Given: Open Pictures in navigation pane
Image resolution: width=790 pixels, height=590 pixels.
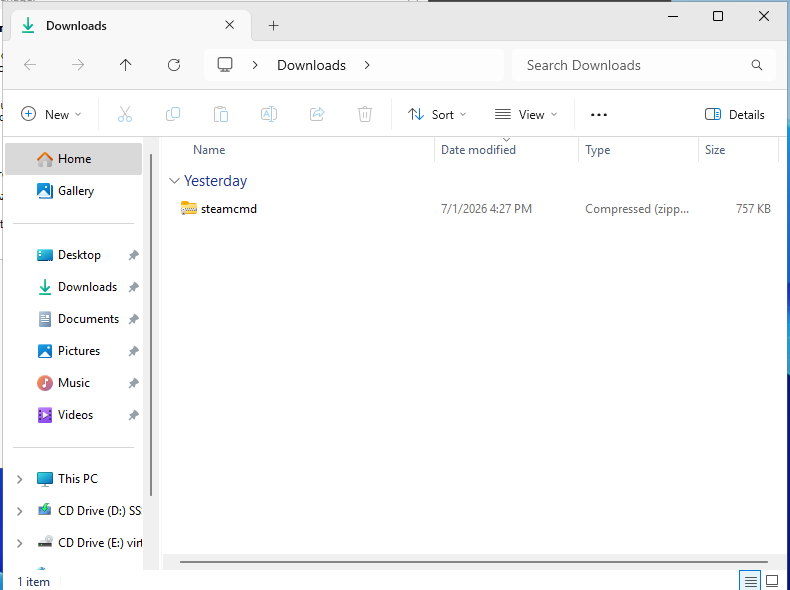Looking at the screenshot, I should (74, 351).
